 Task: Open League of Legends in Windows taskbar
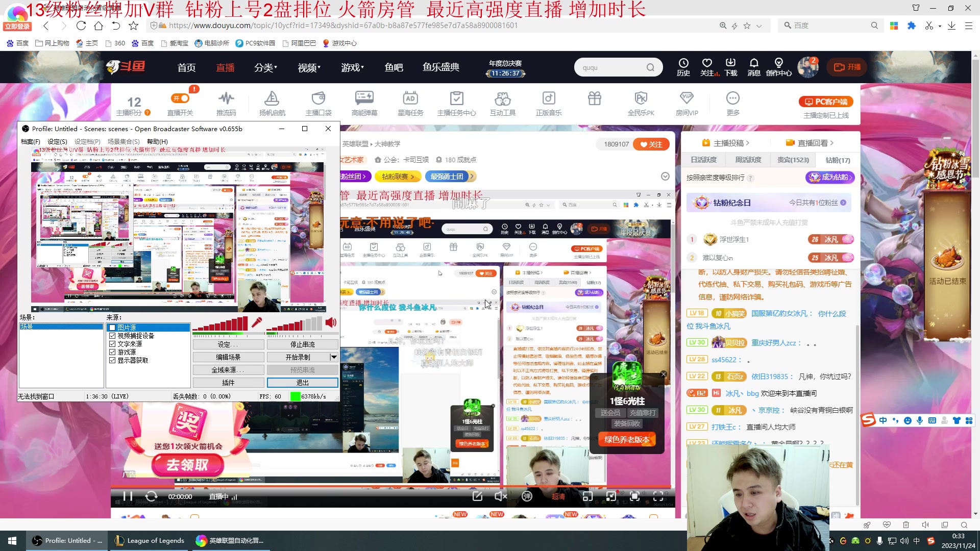pyautogui.click(x=149, y=541)
